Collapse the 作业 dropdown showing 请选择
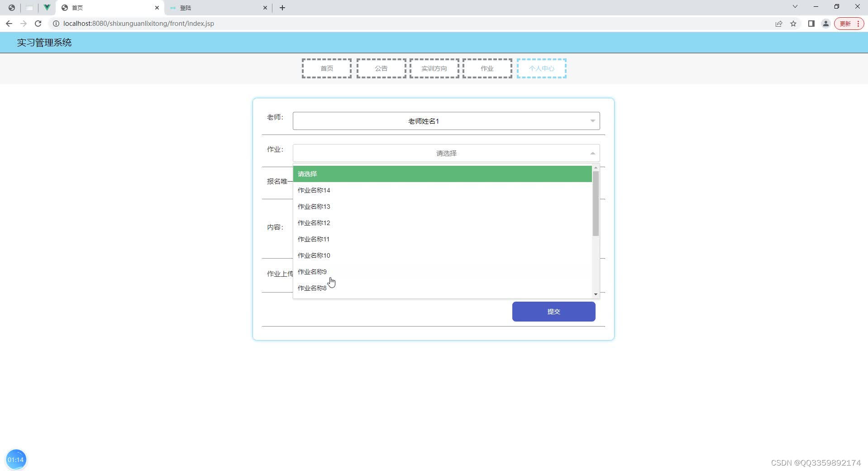The image size is (868, 471). click(446, 154)
